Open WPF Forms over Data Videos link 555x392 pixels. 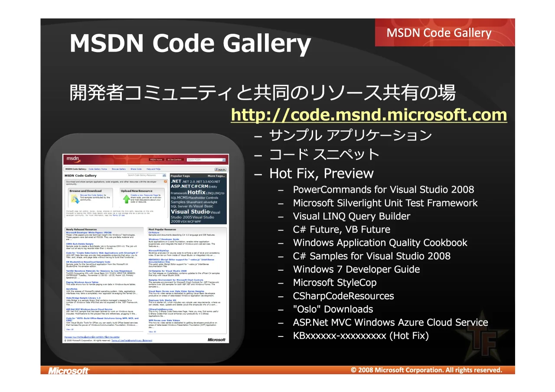coord(164,320)
